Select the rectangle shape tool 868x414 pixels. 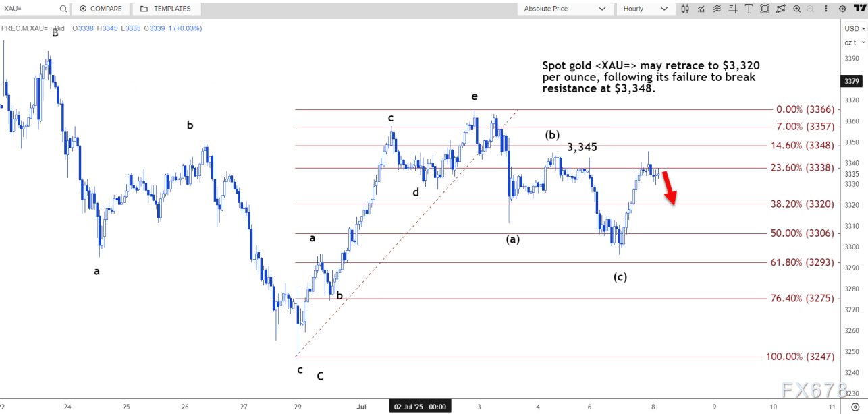tap(765, 9)
